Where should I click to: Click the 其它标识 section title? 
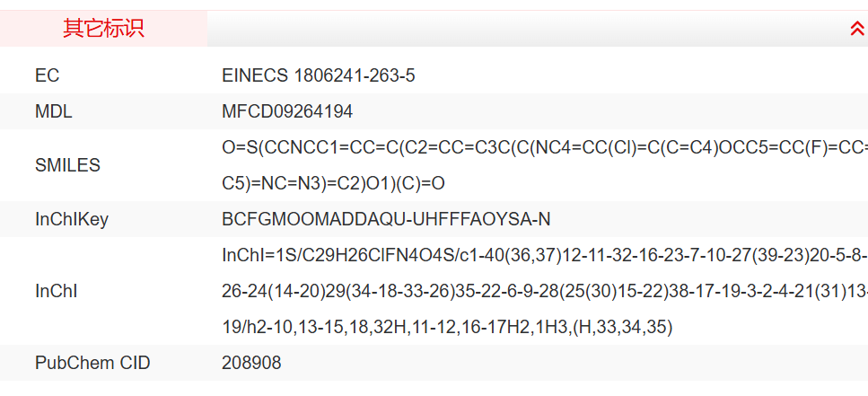tap(103, 29)
